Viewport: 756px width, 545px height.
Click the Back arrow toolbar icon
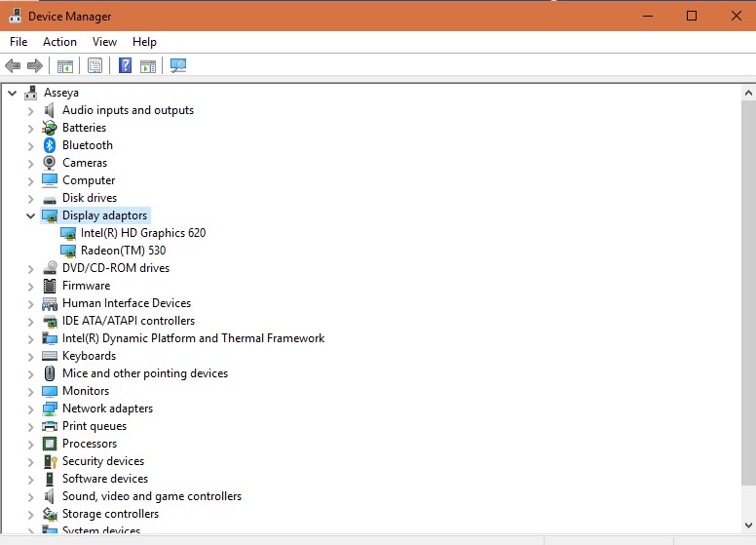[13, 66]
